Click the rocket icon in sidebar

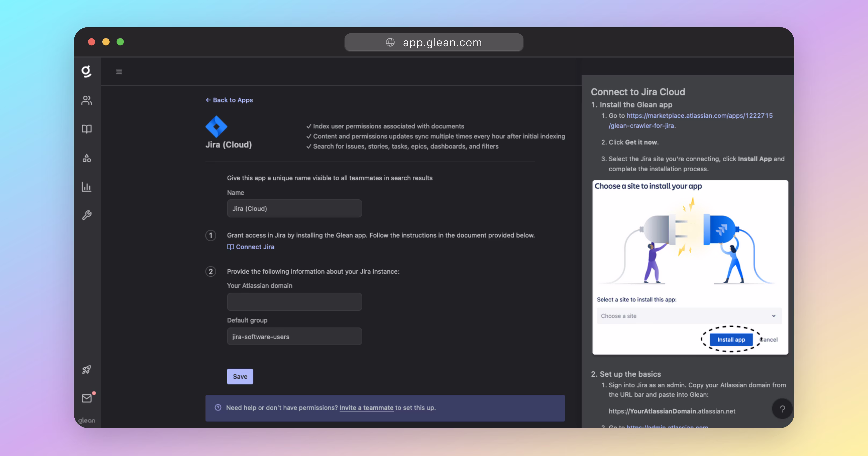[x=86, y=370]
